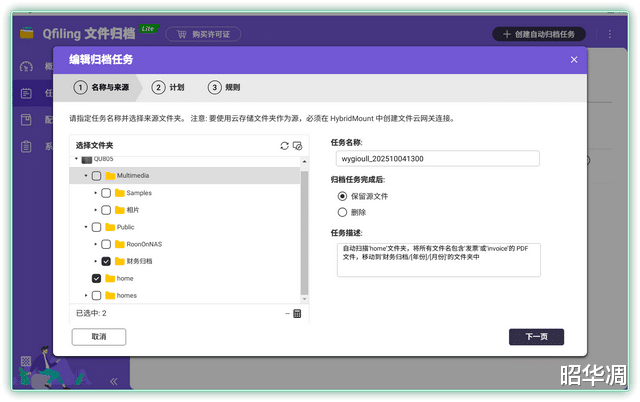Click the folder tree scroll-up arrow
Viewport: 640px width, 402px height.
coord(304,162)
